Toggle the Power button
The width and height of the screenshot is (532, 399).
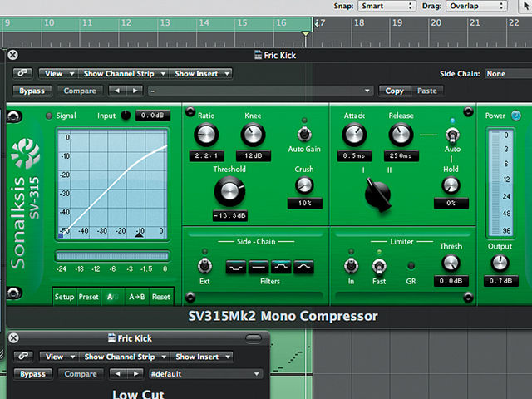515,116
